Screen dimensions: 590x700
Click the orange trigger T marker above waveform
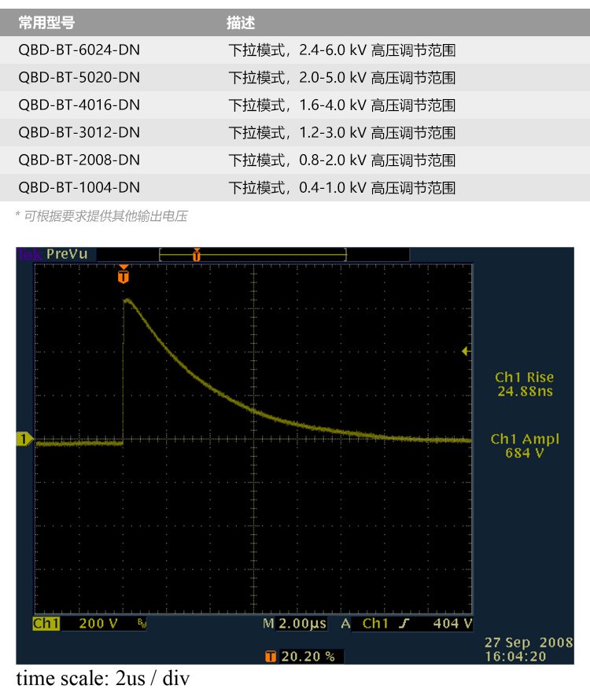click(123, 275)
